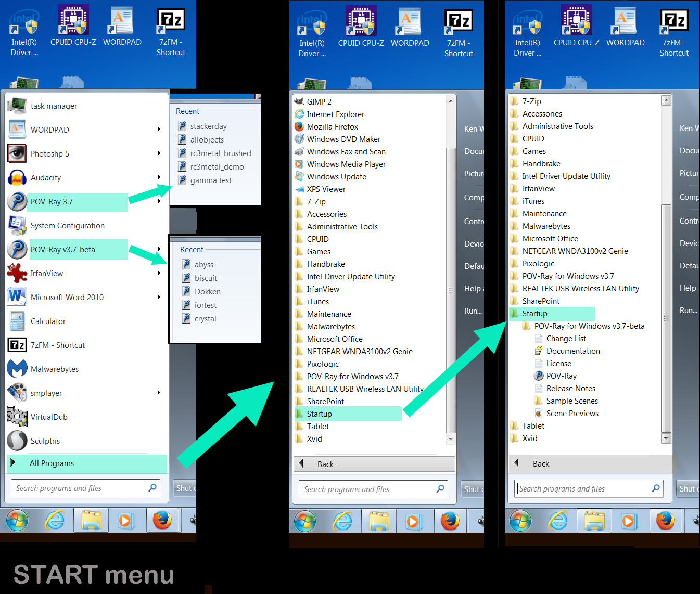This screenshot has height=594, width=700.
Task: Open GIMP 2 in the programs list
Action: click(x=319, y=102)
